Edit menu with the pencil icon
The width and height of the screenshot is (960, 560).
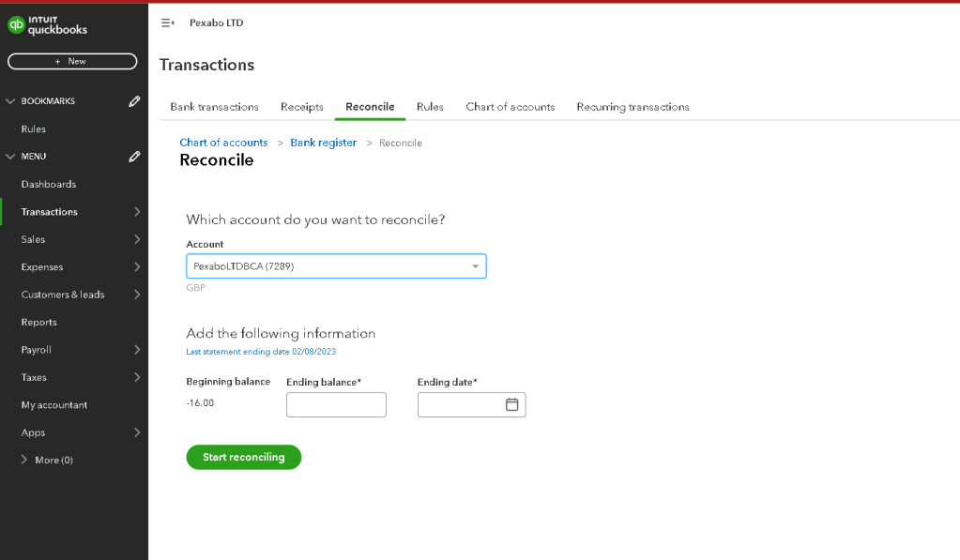135,157
